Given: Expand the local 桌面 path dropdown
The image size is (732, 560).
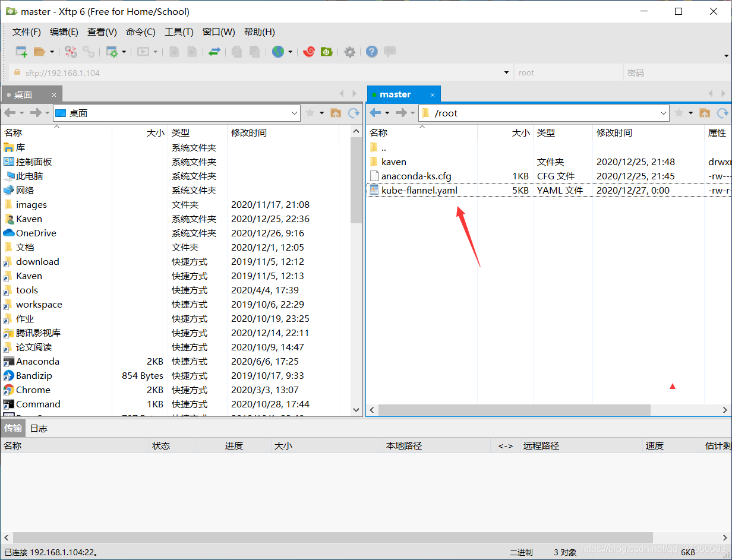Looking at the screenshot, I should pyautogui.click(x=295, y=113).
